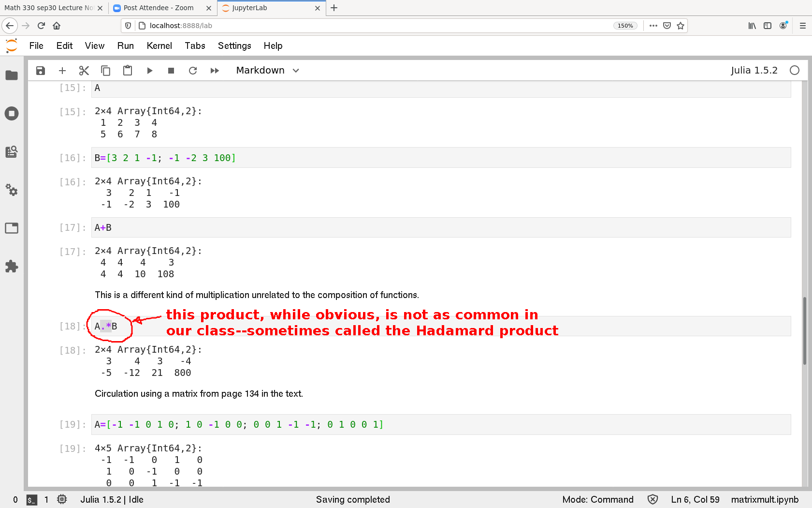Cut selected cell using scissors icon
812x508 pixels.
coord(84,71)
